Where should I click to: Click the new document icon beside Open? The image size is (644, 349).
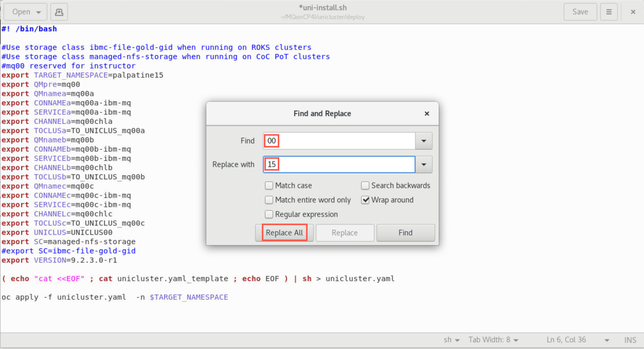(59, 12)
